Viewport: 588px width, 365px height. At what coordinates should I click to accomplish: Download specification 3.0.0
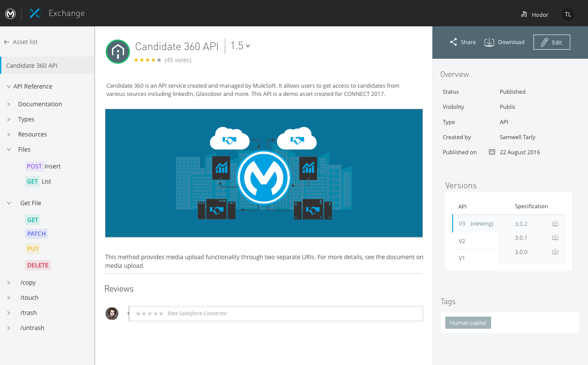pos(555,251)
